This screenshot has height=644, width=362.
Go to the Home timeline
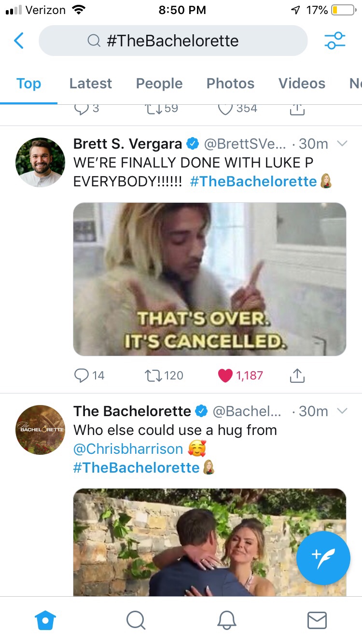(46, 620)
